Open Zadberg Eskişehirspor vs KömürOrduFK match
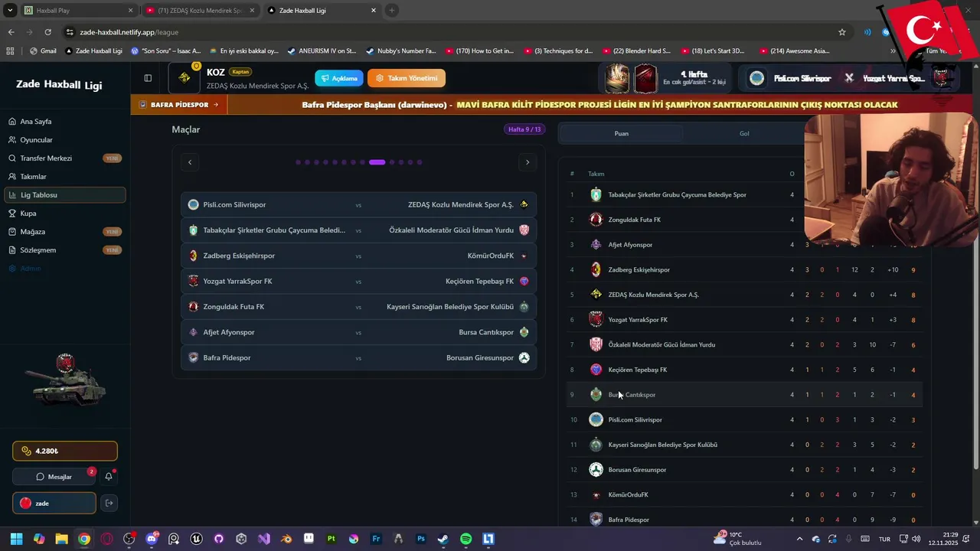 (x=358, y=256)
